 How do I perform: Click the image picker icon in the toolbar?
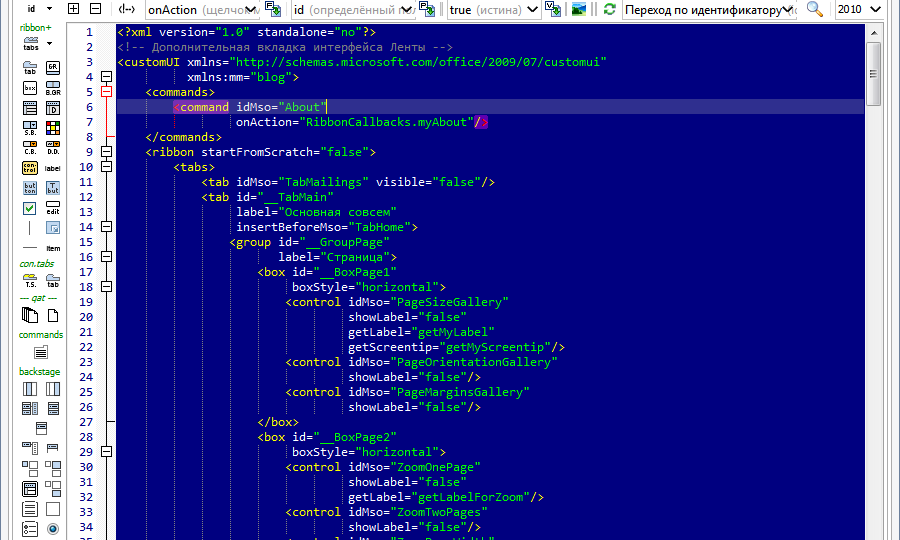[x=579, y=9]
